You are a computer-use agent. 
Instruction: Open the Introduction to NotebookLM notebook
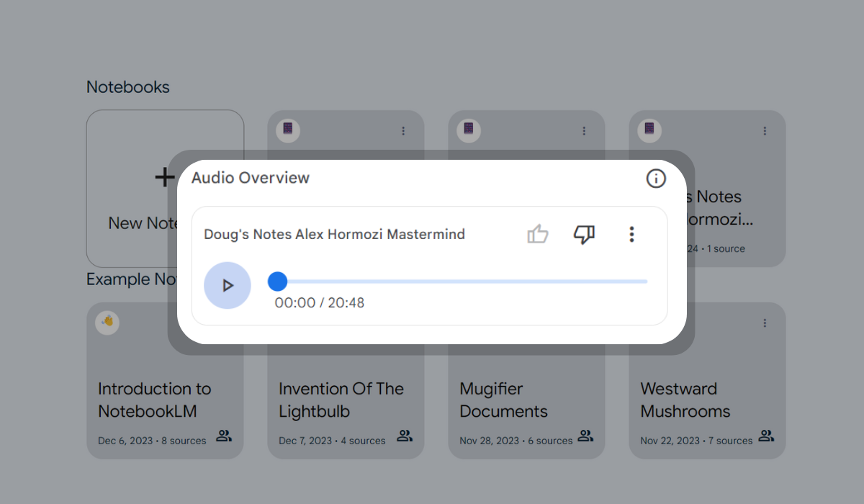pos(155,400)
